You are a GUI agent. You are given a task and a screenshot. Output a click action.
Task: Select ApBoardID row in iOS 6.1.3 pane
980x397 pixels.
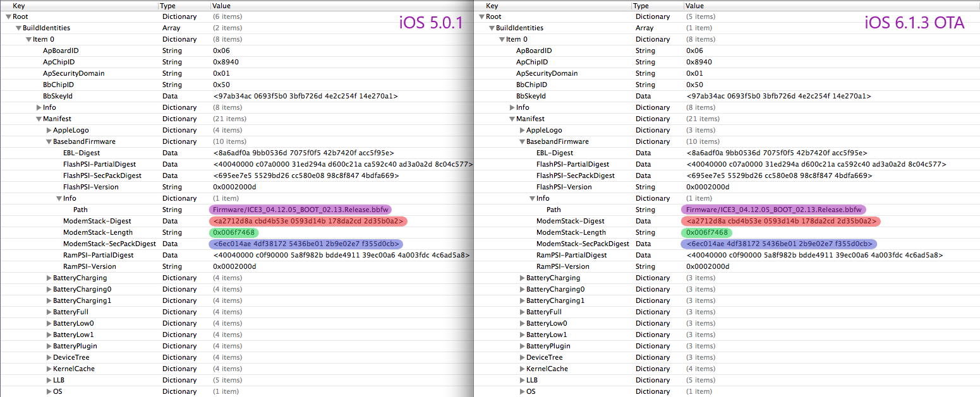pos(727,50)
